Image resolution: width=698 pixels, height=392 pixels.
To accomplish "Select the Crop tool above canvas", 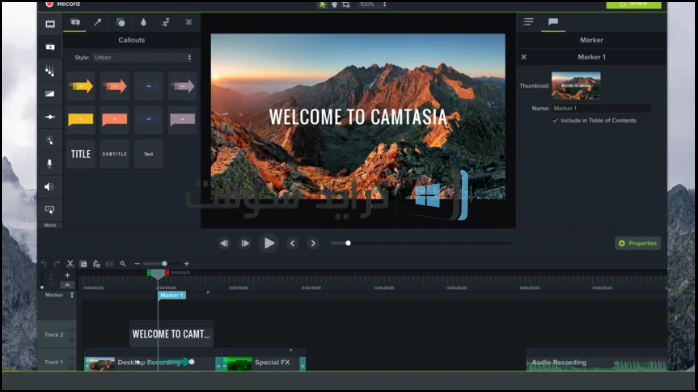I will click(x=346, y=4).
